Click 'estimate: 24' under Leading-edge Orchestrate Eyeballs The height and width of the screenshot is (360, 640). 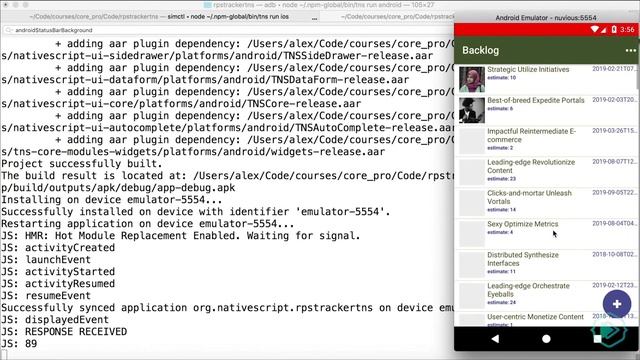point(501,302)
